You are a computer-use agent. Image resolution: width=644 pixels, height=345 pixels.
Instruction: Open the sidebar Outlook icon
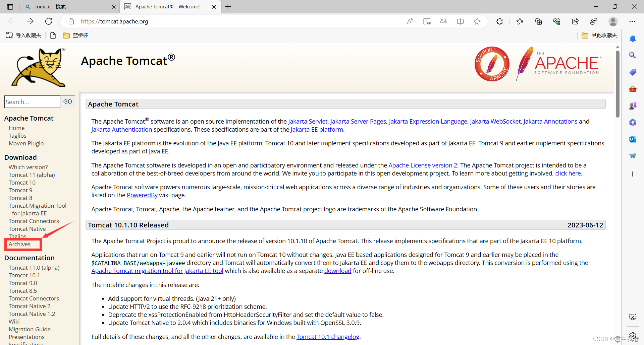coord(633,139)
